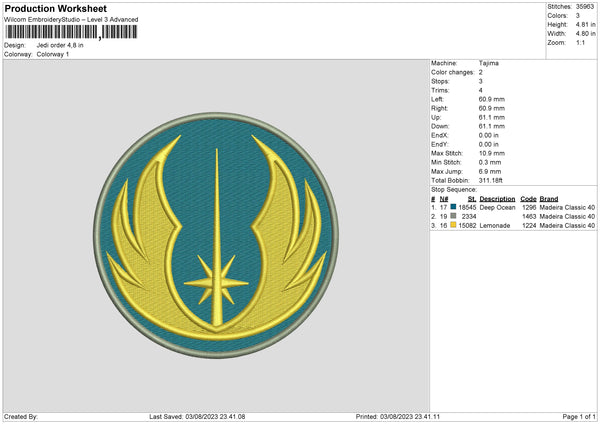Click the Stop Sequence label
The width and height of the screenshot is (600, 424).
coord(454,190)
